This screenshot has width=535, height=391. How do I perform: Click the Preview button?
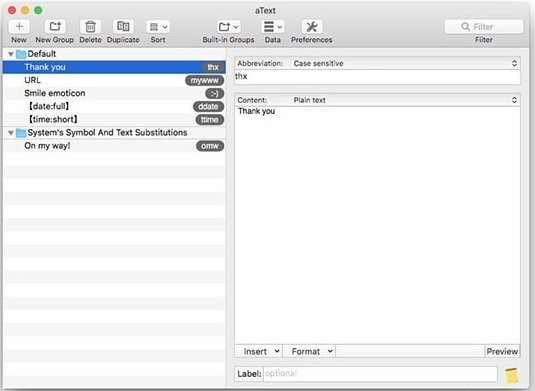point(502,351)
